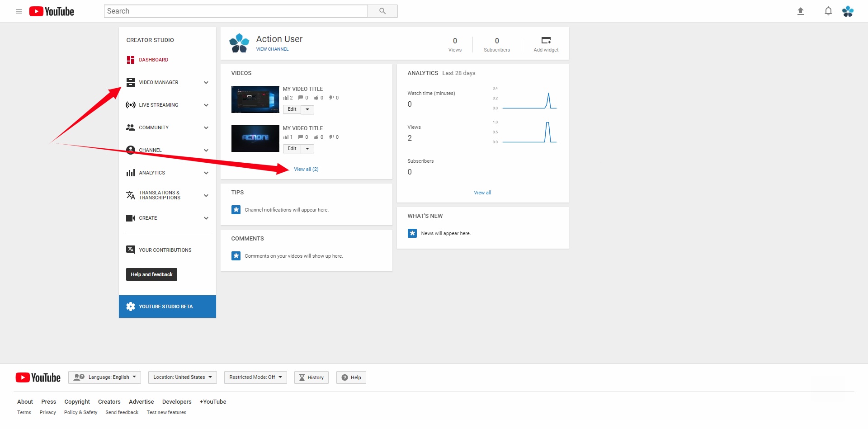The height and width of the screenshot is (429, 868).
Task: Open the Analytics bar-chart icon
Action: click(x=131, y=173)
